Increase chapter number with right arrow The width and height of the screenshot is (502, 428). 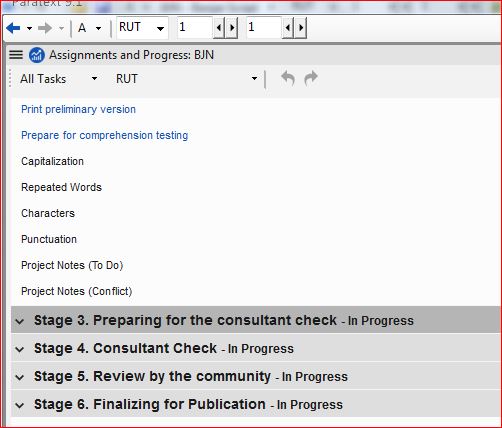[x=232, y=28]
